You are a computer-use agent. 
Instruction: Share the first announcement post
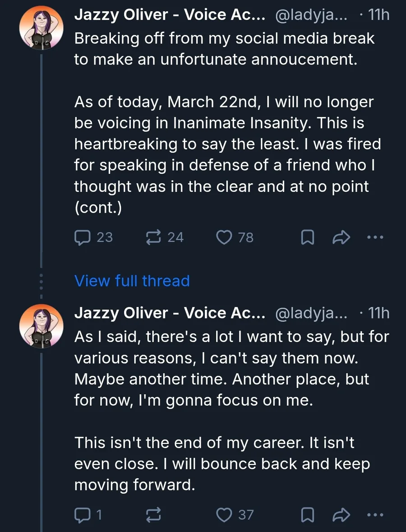341,237
